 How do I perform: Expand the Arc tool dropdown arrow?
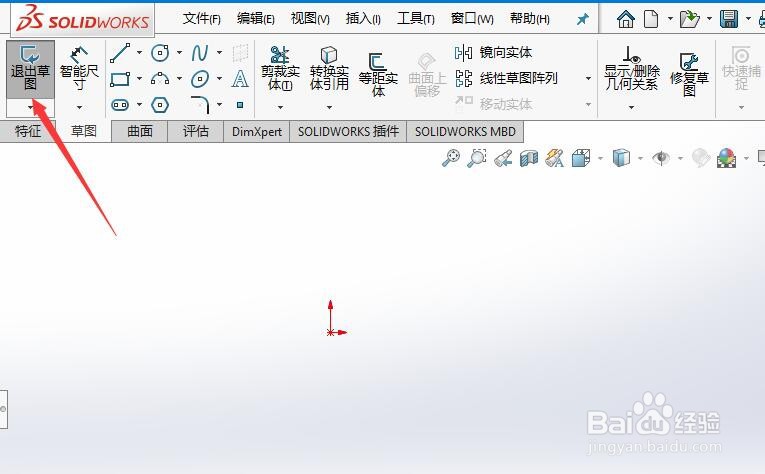click(179, 78)
